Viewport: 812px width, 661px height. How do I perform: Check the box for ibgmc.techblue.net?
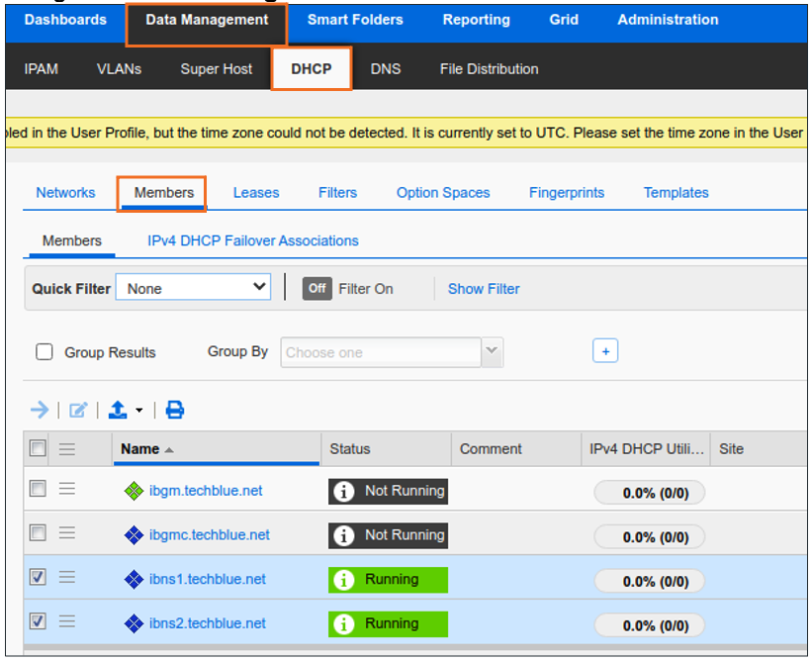(38, 533)
